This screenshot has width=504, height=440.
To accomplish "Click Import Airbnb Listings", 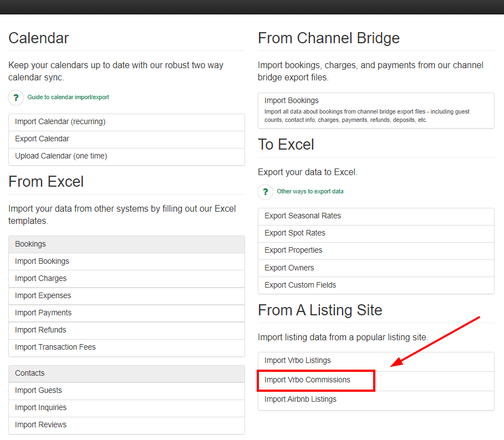I will (300, 400).
